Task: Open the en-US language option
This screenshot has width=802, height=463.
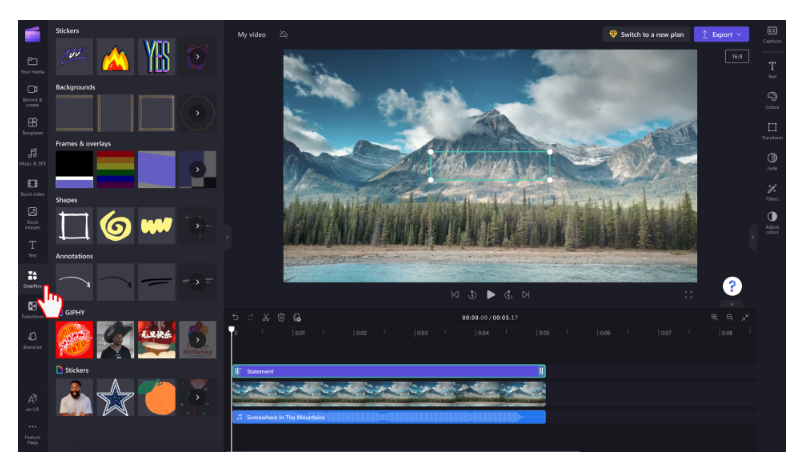Action: click(32, 402)
